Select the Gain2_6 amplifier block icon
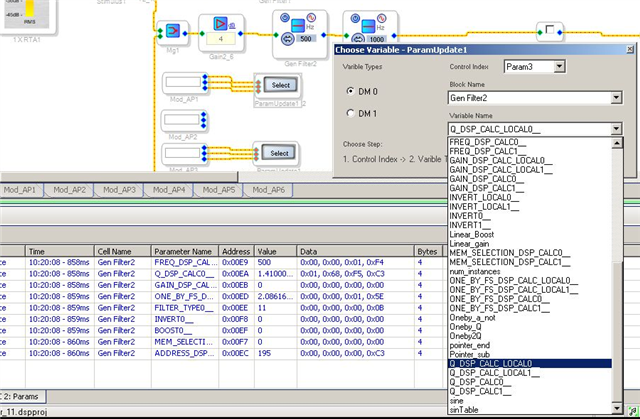This screenshot has width=640, height=419. 220,23
